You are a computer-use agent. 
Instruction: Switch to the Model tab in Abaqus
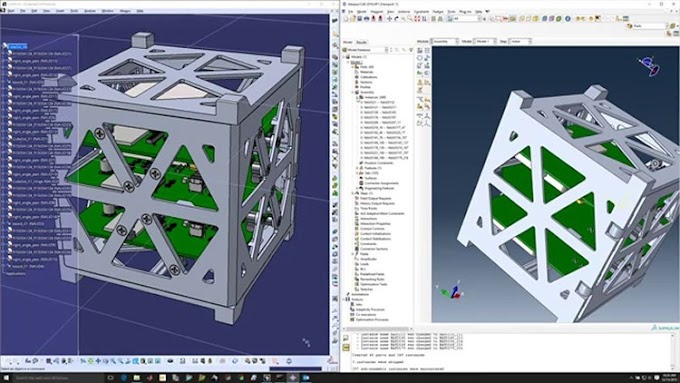pos(348,43)
